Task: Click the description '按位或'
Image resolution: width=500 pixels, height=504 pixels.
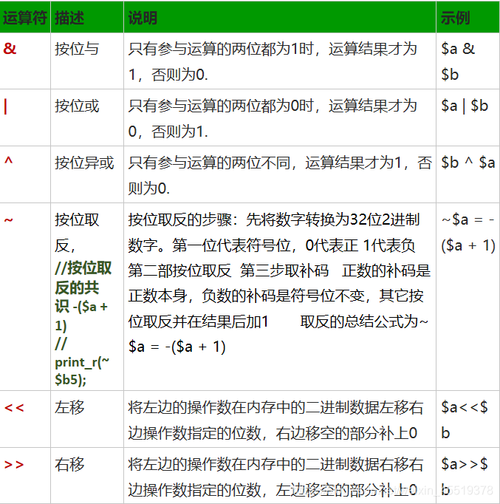Action: (77, 106)
